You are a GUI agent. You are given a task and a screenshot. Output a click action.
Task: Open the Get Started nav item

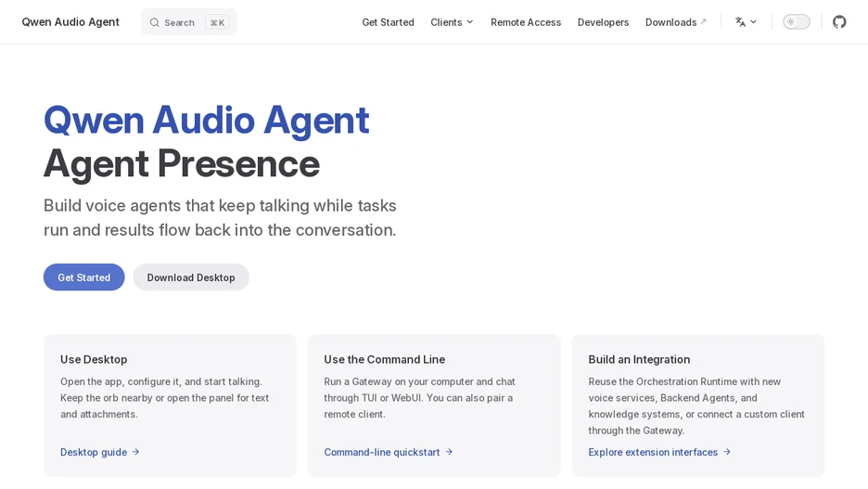tap(388, 22)
